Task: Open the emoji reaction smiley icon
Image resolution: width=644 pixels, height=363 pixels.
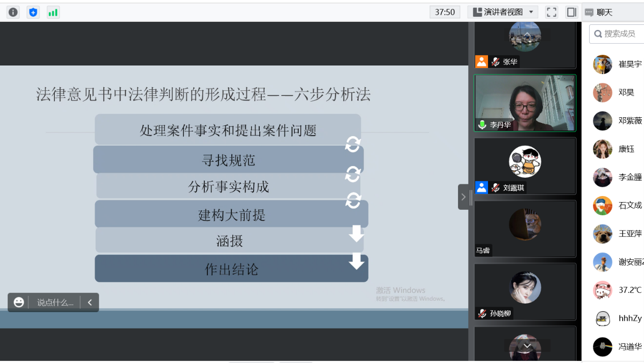Action: pos(19,302)
